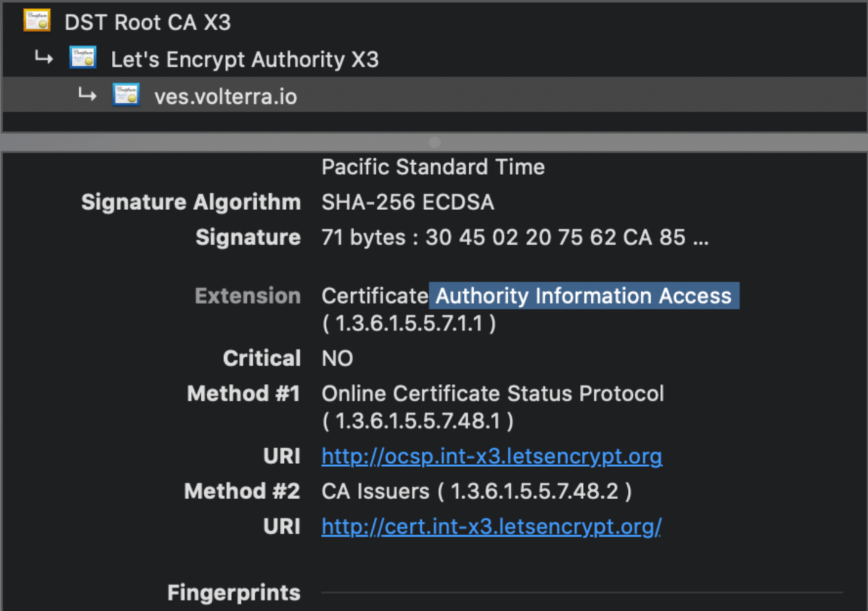The height and width of the screenshot is (611, 868).
Task: Click the truncated Signature byte value
Action: tap(514, 237)
